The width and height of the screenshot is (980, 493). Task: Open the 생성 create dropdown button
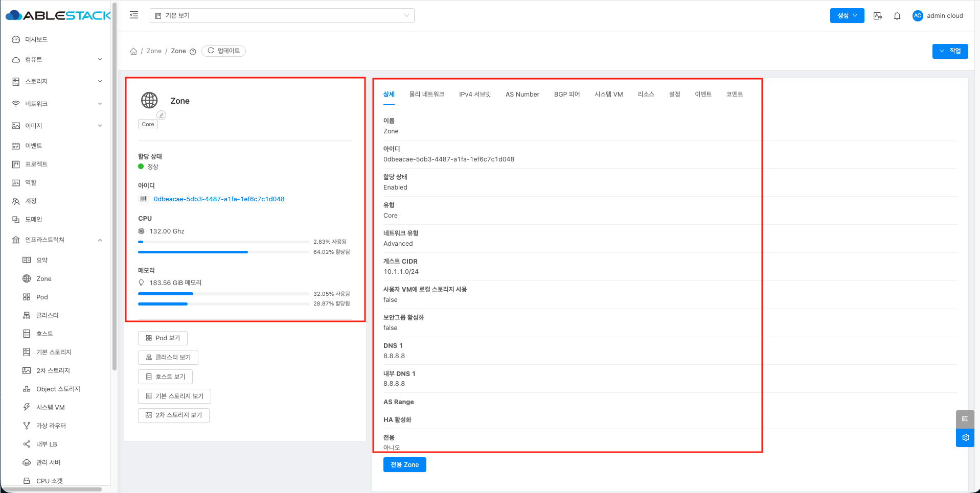[x=847, y=16]
